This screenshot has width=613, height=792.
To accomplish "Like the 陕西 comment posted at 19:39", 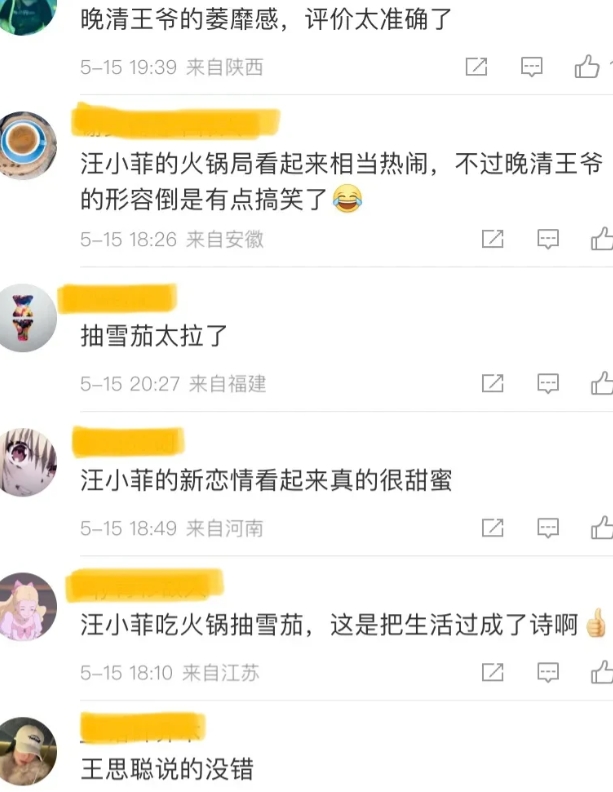I will [x=587, y=66].
